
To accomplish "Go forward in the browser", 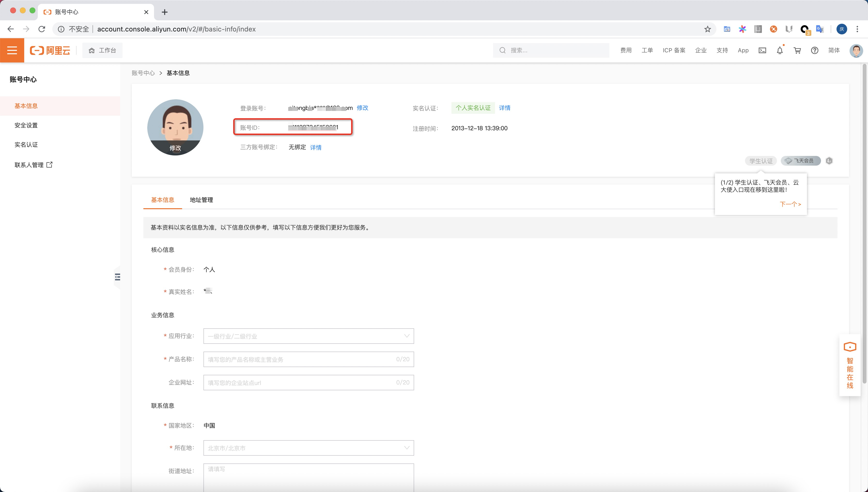I will click(x=26, y=29).
